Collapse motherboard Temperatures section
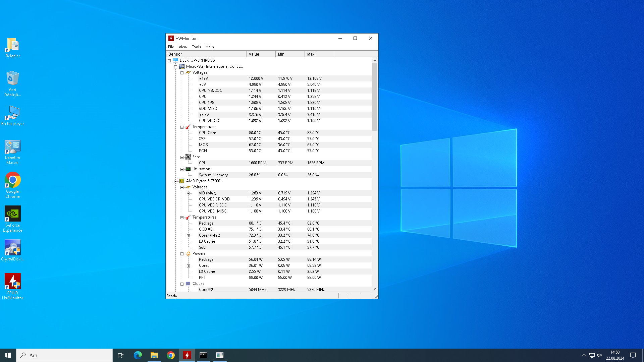This screenshot has height=362, width=644. 182,127
